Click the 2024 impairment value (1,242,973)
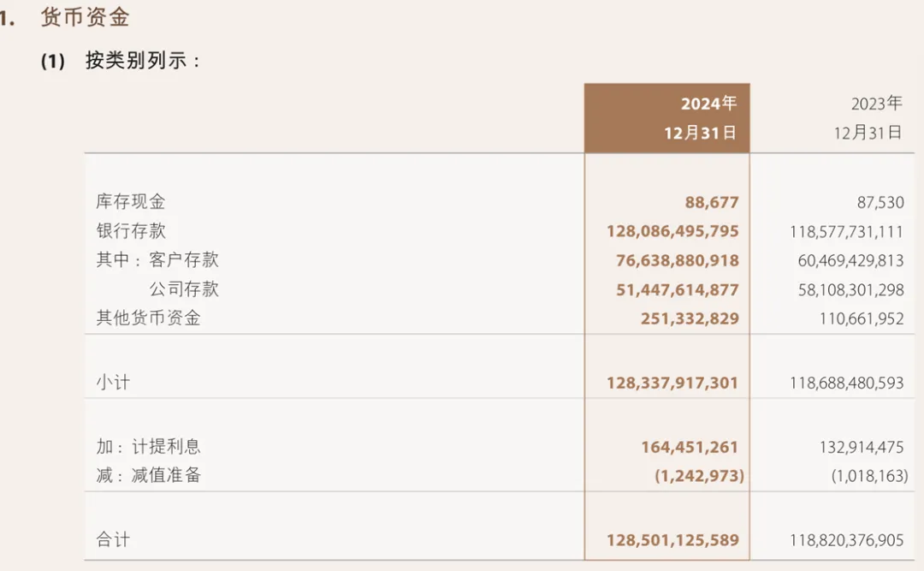924x571 pixels. [x=699, y=476]
